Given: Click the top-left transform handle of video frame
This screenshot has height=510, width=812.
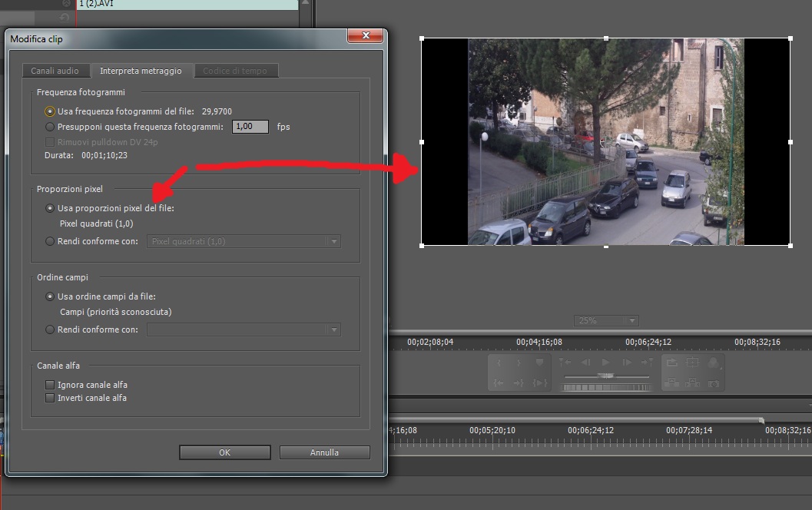Looking at the screenshot, I should pos(422,38).
